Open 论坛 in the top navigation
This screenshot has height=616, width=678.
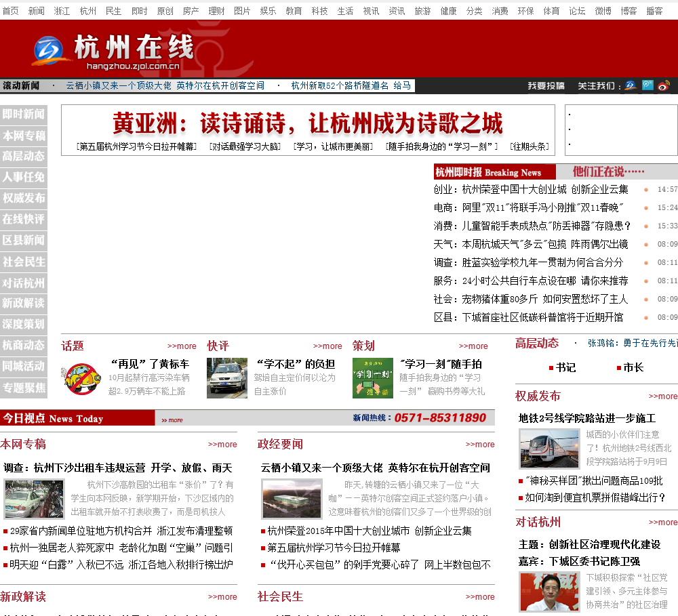577,11
